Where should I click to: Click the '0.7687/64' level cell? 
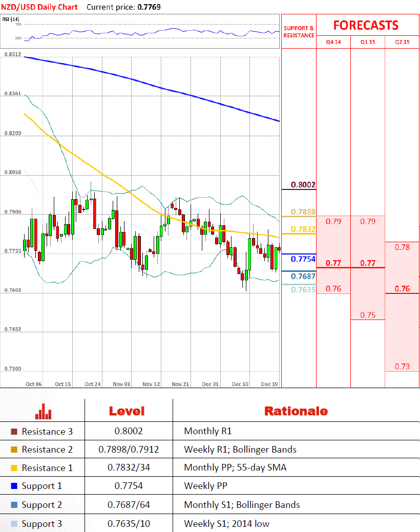tap(129, 505)
